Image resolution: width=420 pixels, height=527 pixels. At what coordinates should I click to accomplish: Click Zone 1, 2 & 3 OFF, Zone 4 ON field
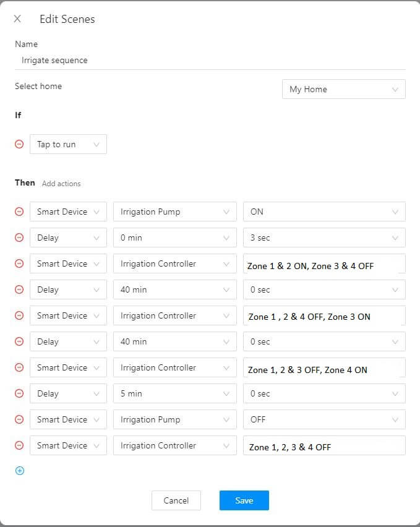[x=324, y=367]
